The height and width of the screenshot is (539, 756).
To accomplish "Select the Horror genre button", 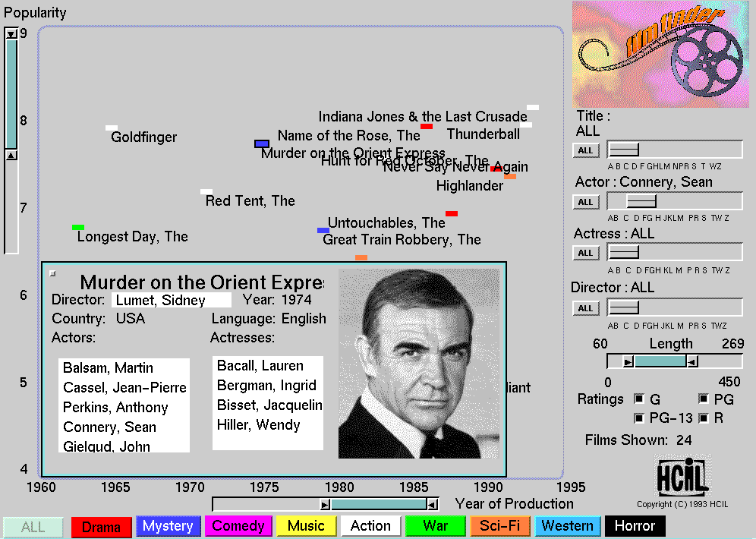I will (x=635, y=526).
